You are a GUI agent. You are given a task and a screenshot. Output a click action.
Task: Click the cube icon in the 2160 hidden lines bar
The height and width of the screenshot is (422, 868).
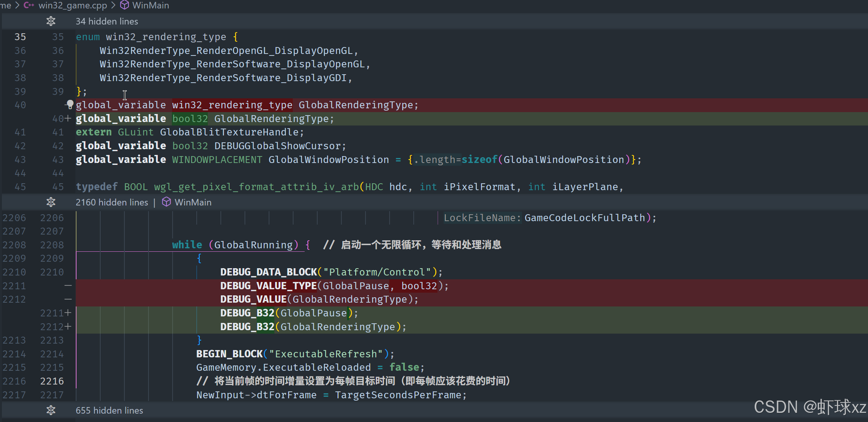click(166, 202)
